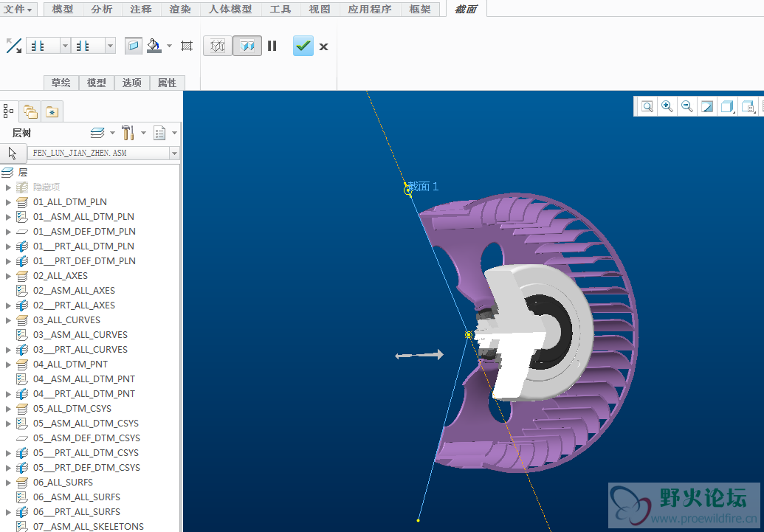The image size is (764, 532).
Task: Switch to the 渲染 ribbon tab
Action: [x=180, y=10]
